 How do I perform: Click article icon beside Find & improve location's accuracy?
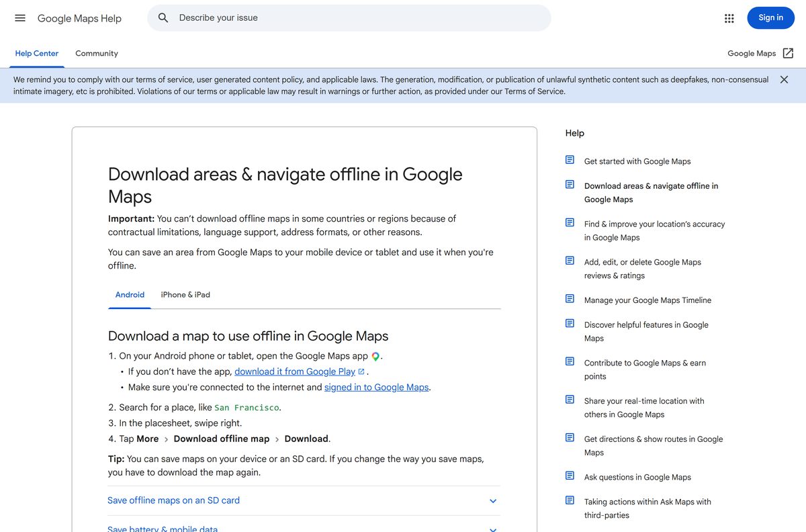click(x=570, y=223)
